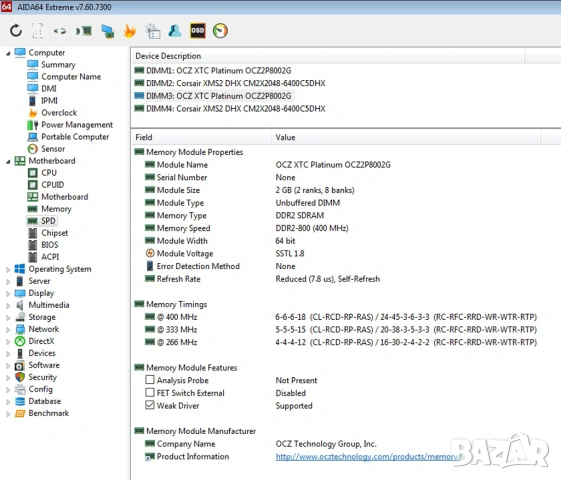Click the monitor diagnostics toolbar icon
This screenshot has width=561, height=480.
click(107, 31)
